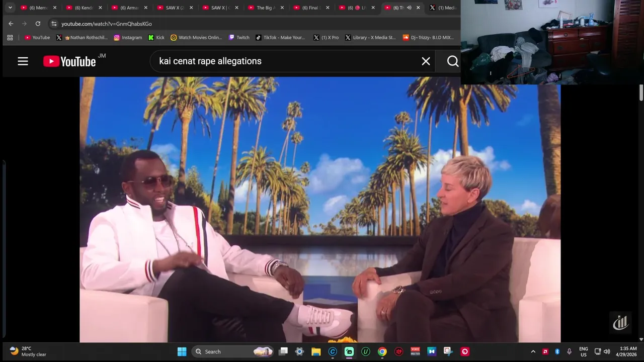644x362 pixels.
Task: Open the Watch Movies Online bookmark
Action: click(x=196, y=37)
